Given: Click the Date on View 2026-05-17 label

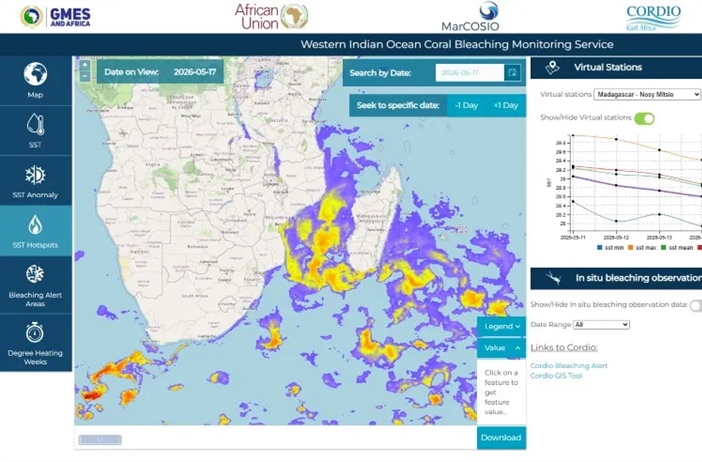Looking at the screenshot, I should coord(160,72).
